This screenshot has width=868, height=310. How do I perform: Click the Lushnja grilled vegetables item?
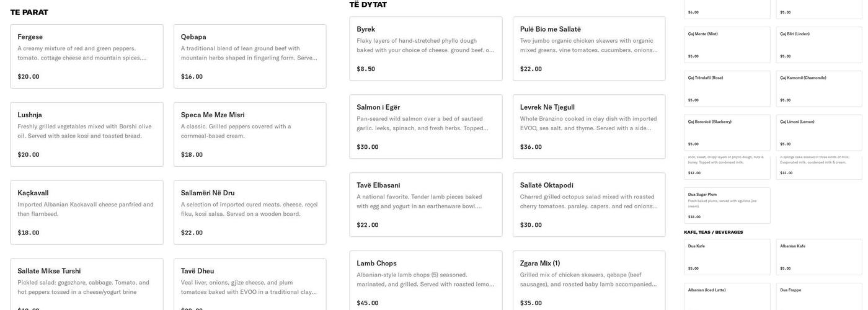coord(87,135)
